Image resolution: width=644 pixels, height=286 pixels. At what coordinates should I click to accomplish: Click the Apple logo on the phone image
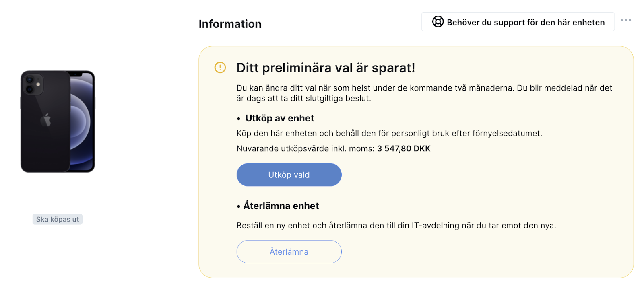pyautogui.click(x=45, y=120)
